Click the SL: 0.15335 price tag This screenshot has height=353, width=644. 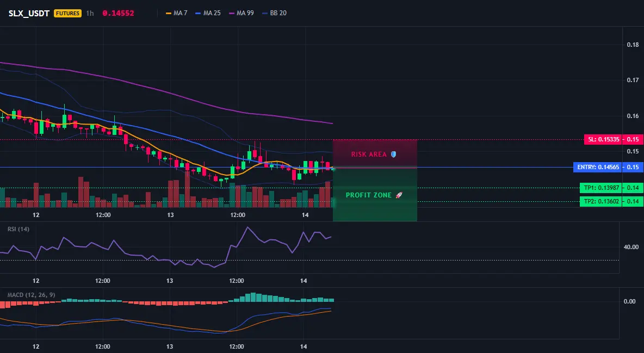coord(603,139)
